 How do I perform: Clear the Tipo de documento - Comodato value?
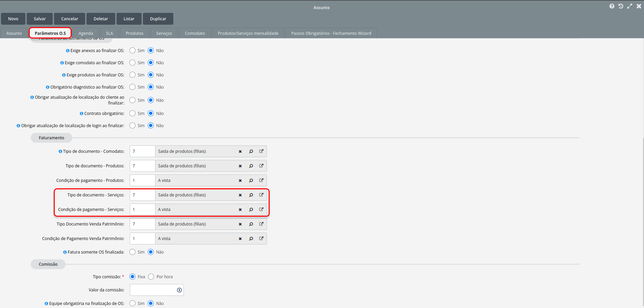coord(240,151)
